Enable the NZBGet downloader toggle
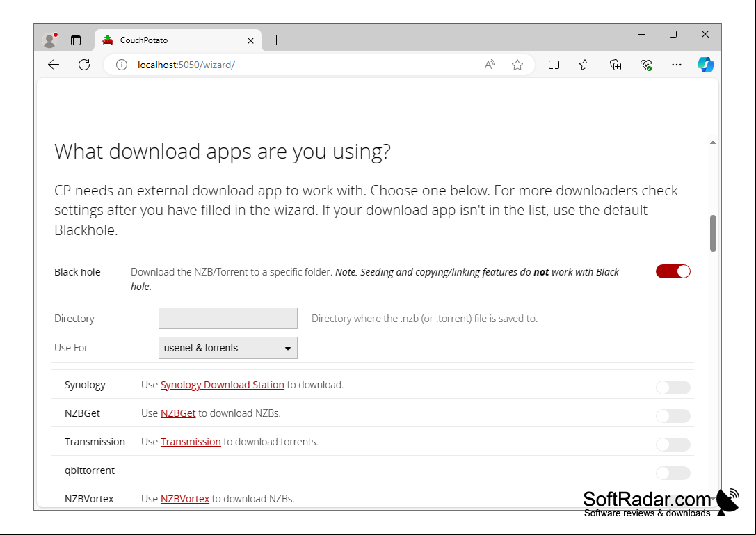 pyautogui.click(x=673, y=416)
